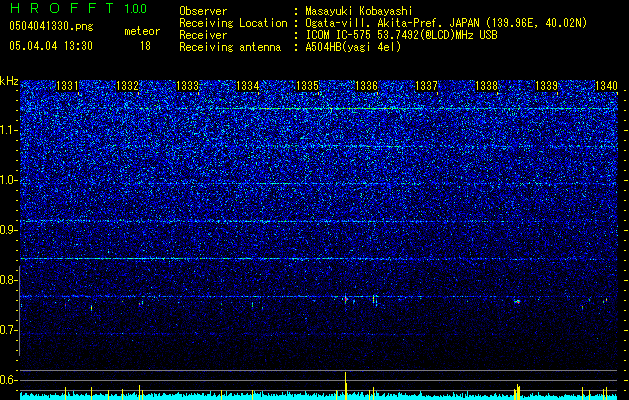629x400 pixels.
Task: Click the Receiving antenna label
Action: 230,47
